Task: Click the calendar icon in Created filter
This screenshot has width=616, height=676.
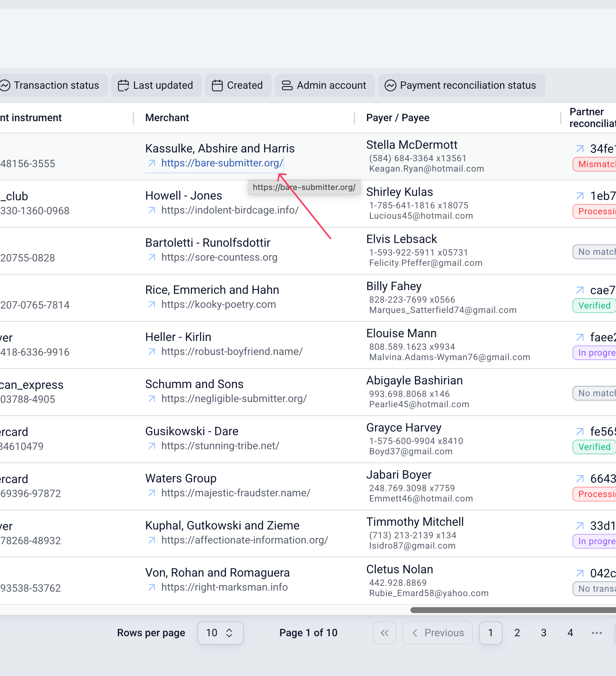Action: [217, 85]
